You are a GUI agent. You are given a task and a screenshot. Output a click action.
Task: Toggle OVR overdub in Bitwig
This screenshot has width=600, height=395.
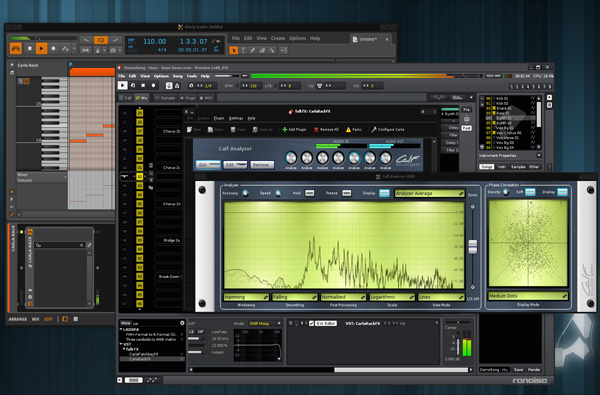click(x=85, y=50)
